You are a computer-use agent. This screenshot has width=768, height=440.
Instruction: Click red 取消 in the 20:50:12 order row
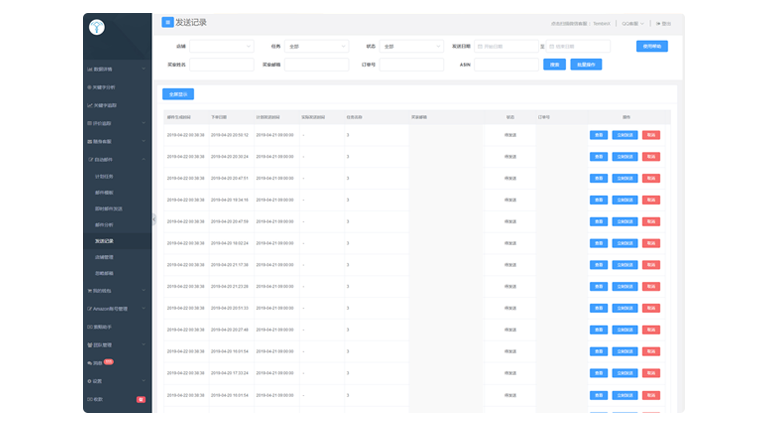651,135
